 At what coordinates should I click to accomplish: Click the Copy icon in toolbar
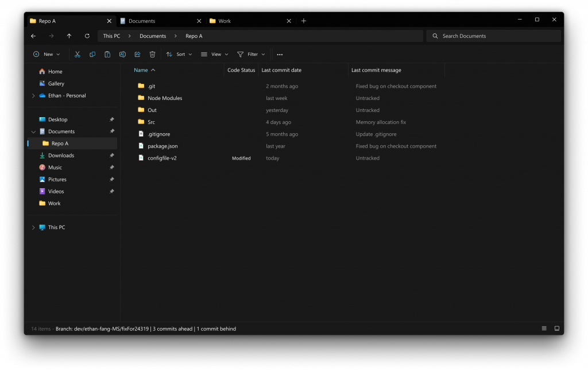[x=92, y=55]
